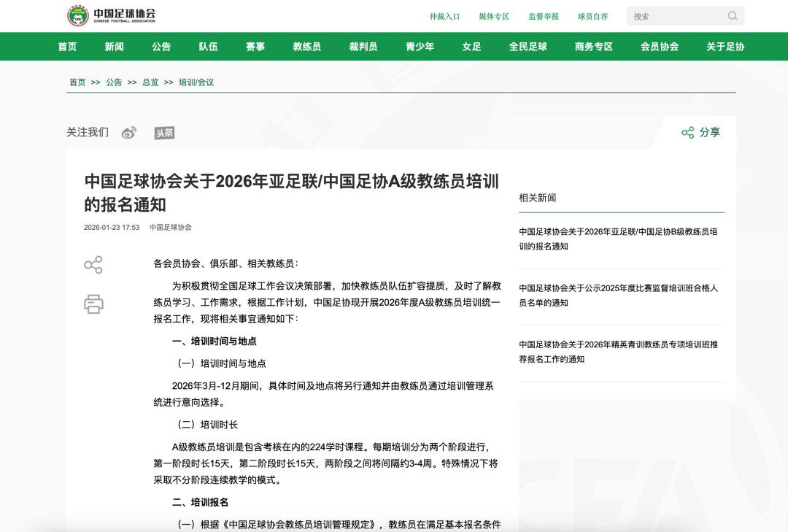Open the 裁判员 navigation tab
This screenshot has width=788, height=532.
(363, 47)
